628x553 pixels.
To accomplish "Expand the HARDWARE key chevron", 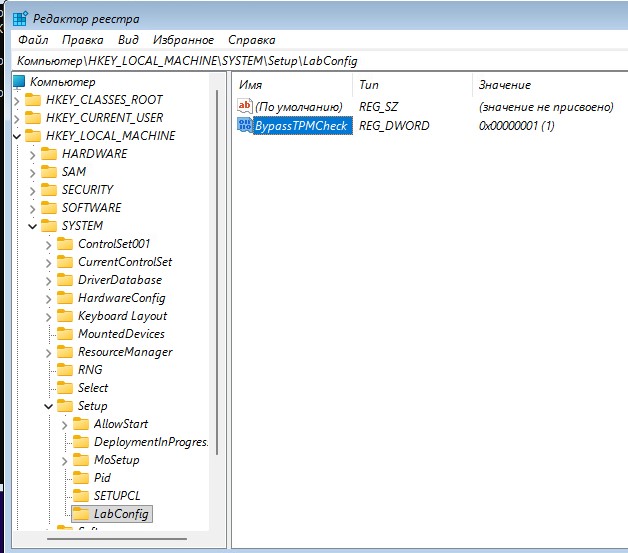I will (32, 154).
